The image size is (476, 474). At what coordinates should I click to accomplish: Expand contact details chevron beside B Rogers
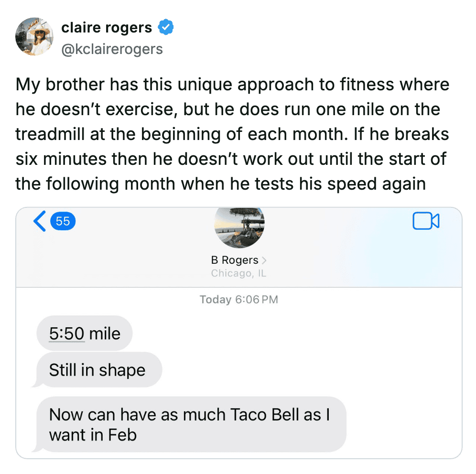[x=265, y=260]
